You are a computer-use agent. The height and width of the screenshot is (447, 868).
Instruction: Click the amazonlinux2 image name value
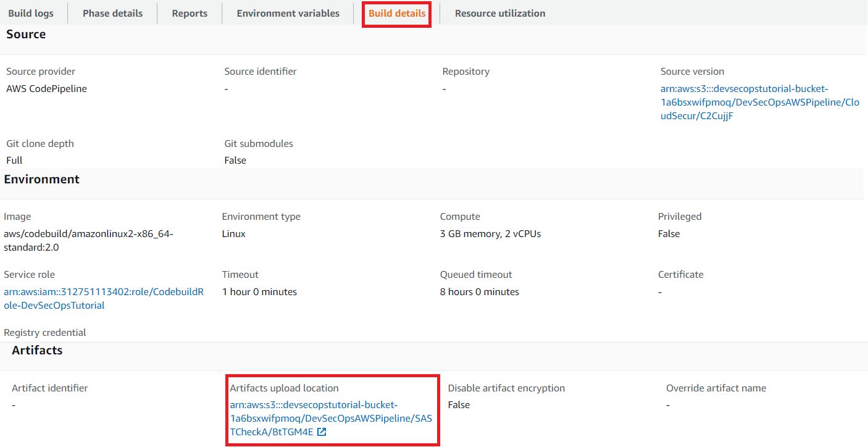tap(88, 241)
